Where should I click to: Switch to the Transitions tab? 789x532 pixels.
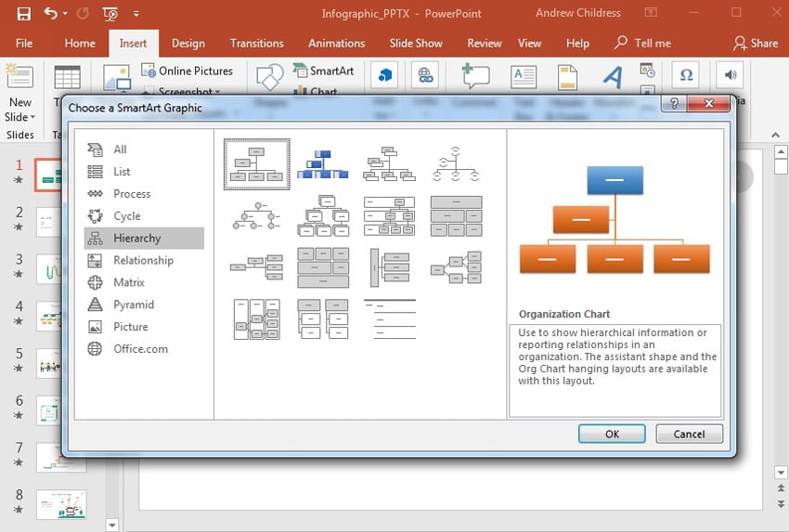pos(256,44)
